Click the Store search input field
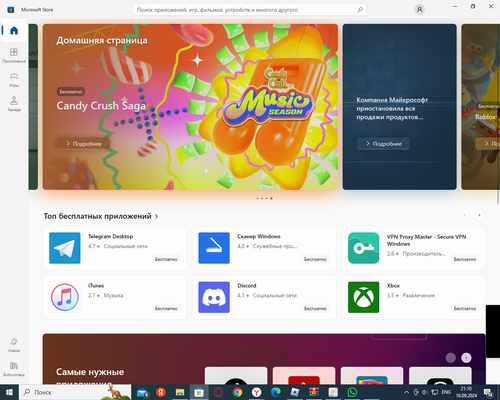The image size is (500, 400). coord(250,10)
